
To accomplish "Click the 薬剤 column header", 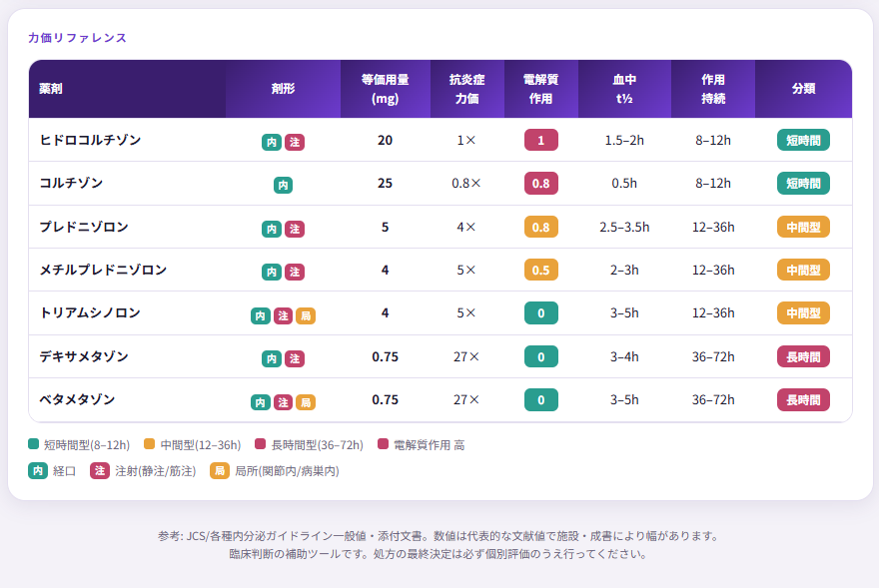I will (x=127, y=89).
